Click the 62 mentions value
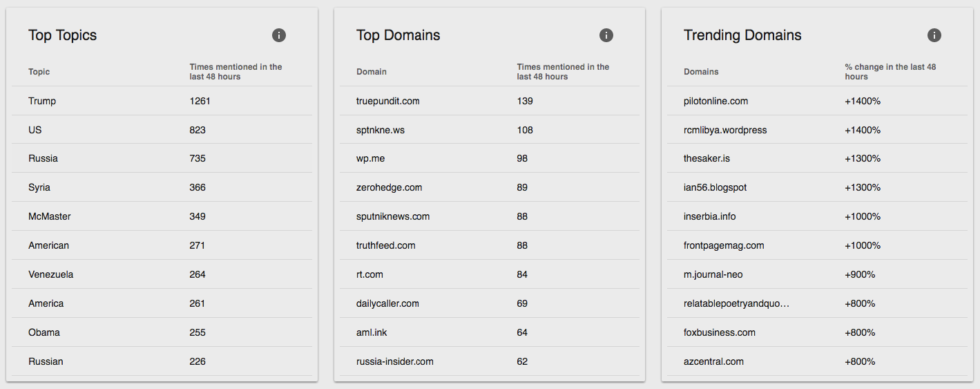The width and height of the screenshot is (980, 389). (x=522, y=361)
